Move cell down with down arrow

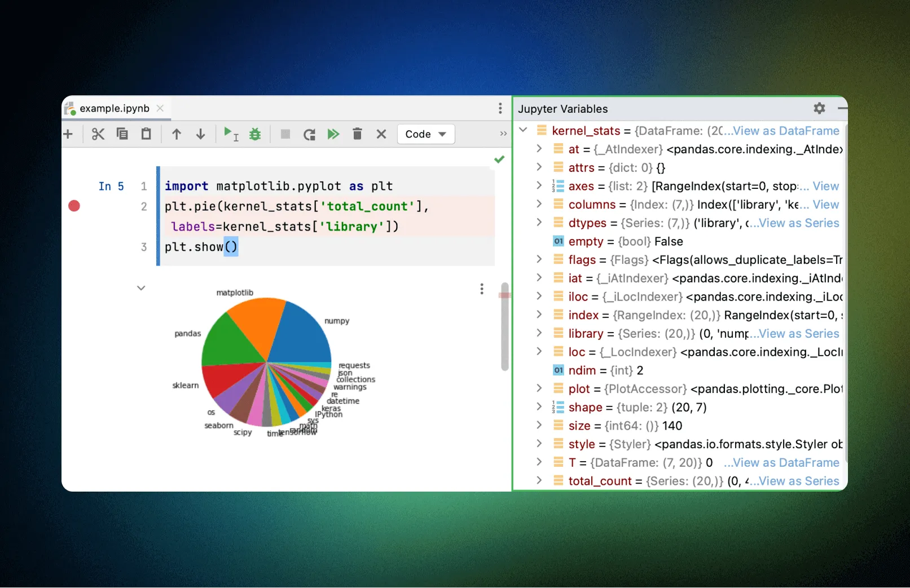(200, 134)
